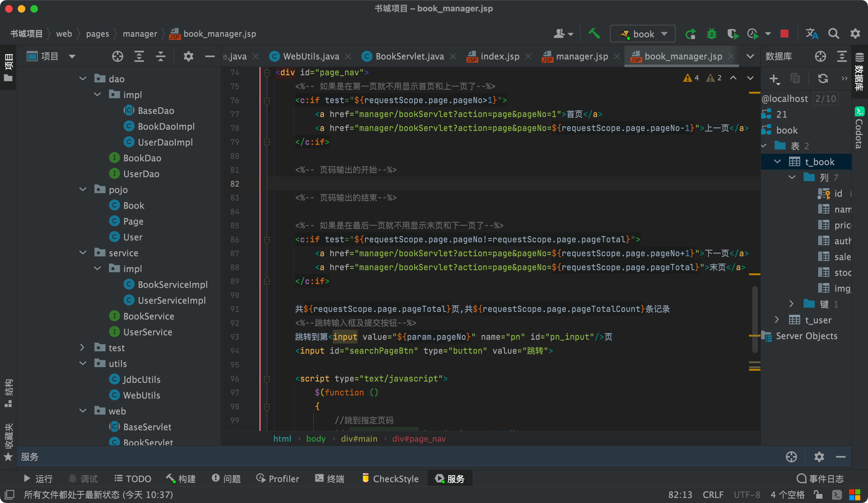Click the div#main breadcrumb link
Image resolution: width=868 pixels, height=503 pixels.
click(x=359, y=438)
